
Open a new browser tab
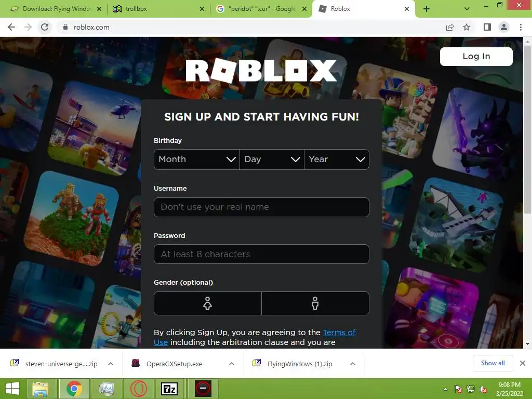[427, 9]
